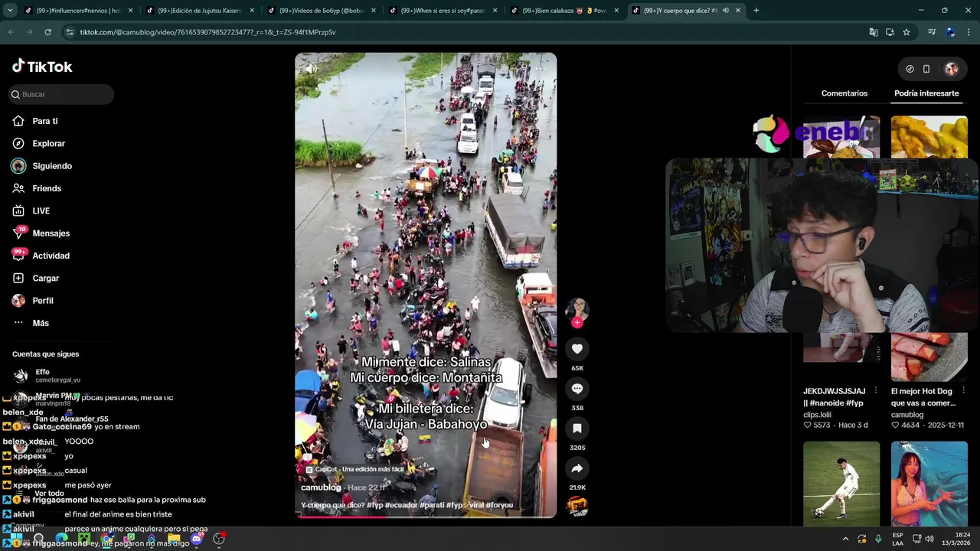Open Para ti feed
Screen dimensions: 980x551
(44, 121)
